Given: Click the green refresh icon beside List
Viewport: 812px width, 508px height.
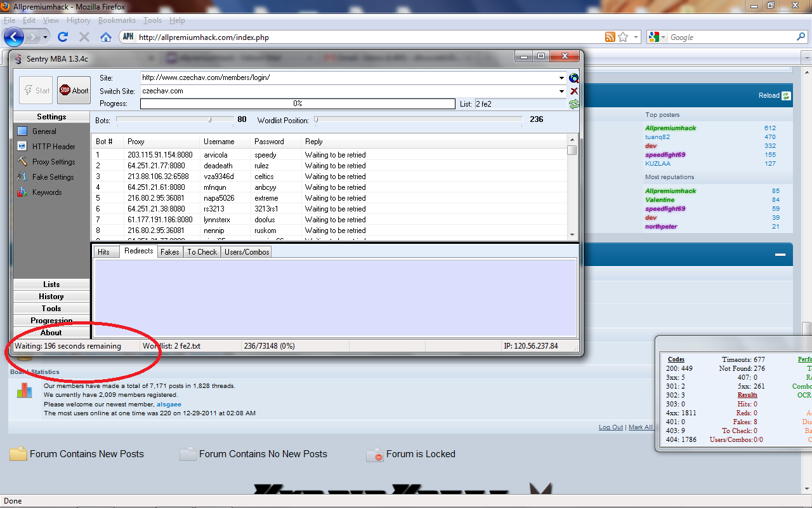Looking at the screenshot, I should [573, 104].
